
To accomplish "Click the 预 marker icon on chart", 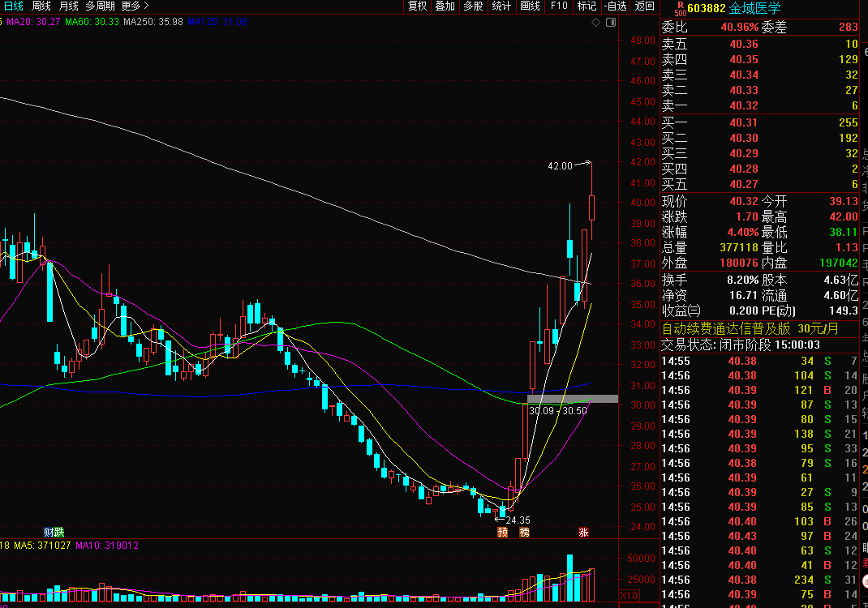I will point(503,533).
